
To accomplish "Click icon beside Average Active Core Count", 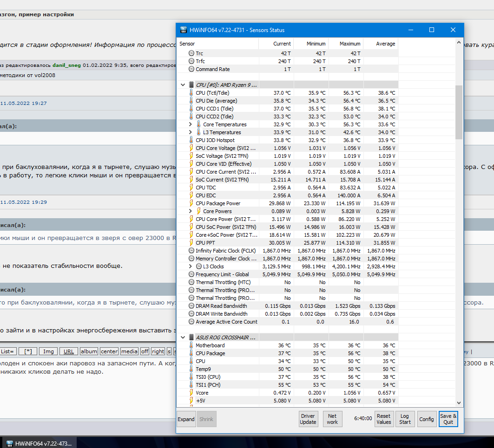I will [191, 322].
